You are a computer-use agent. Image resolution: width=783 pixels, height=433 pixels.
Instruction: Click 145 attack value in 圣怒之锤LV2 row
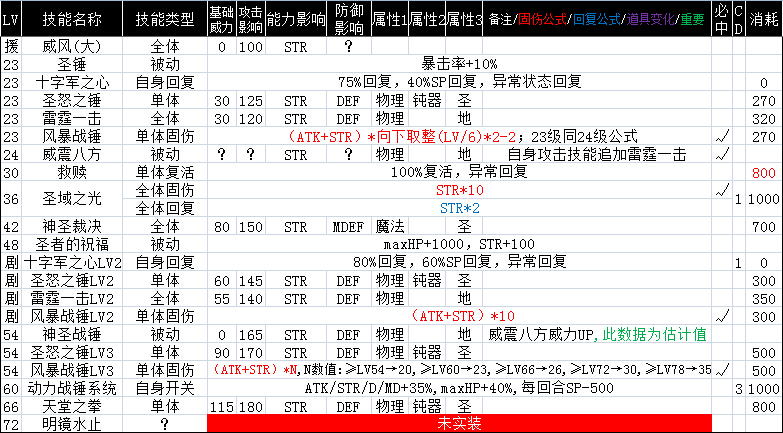[x=251, y=280]
